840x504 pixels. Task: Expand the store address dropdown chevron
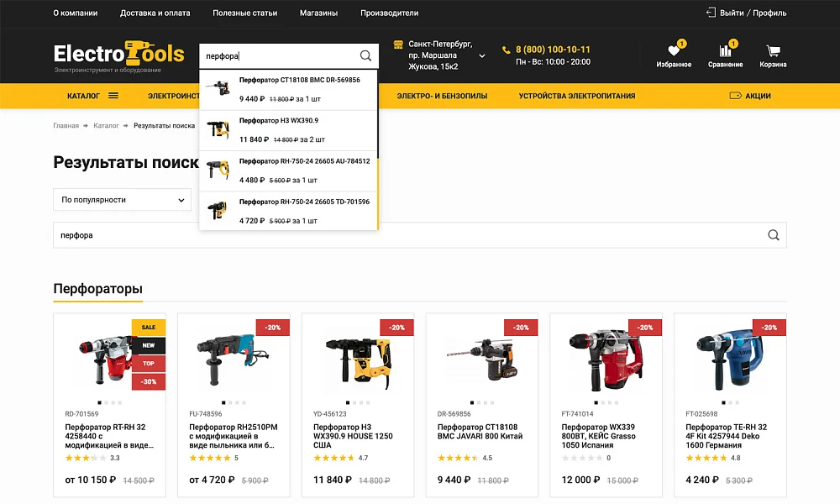click(x=481, y=55)
